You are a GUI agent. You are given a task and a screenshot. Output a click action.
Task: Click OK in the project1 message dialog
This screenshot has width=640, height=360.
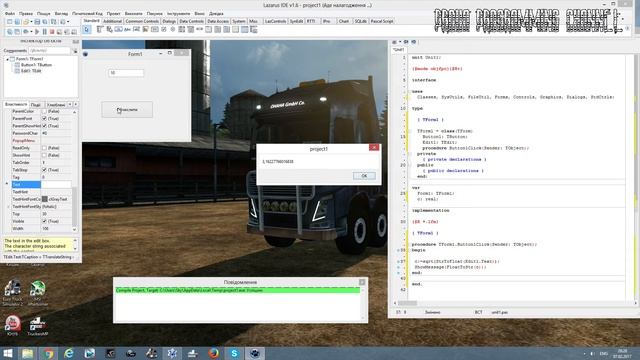click(364, 176)
